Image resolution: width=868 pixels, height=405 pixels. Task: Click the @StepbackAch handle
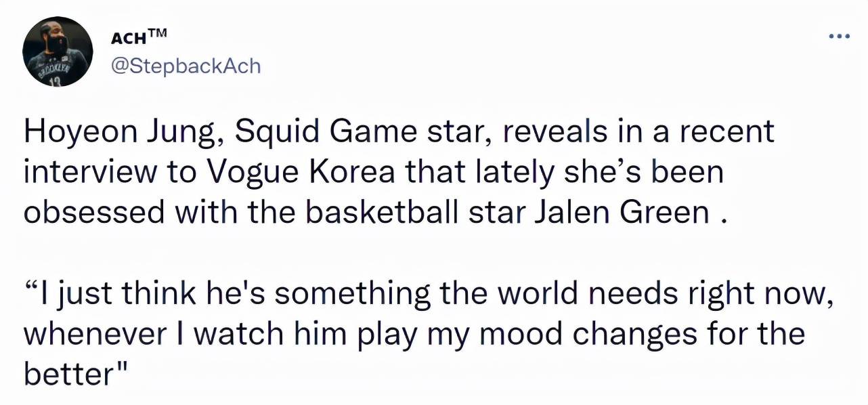185,66
